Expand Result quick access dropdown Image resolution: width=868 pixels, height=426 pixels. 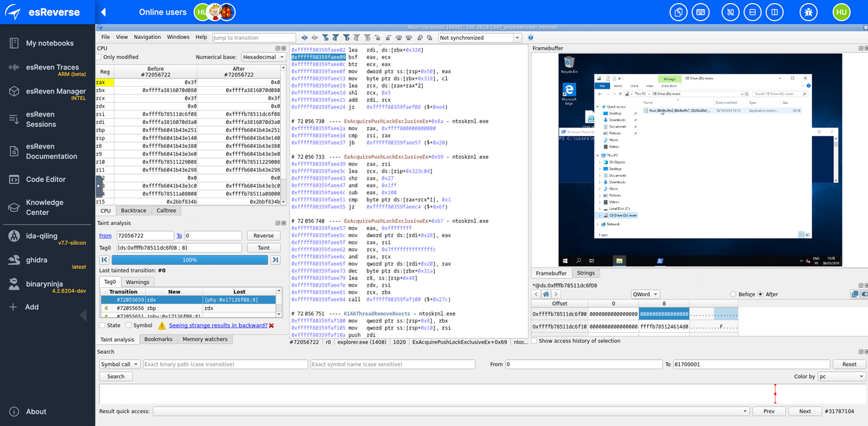(x=451, y=411)
